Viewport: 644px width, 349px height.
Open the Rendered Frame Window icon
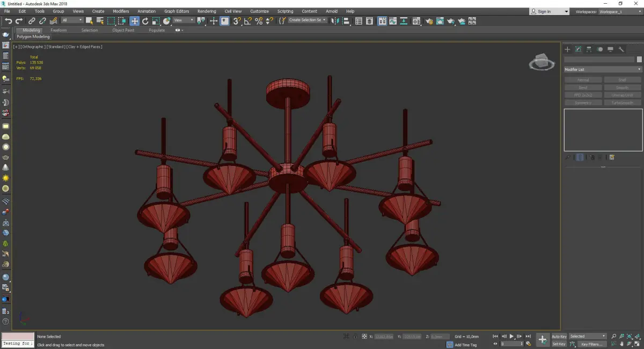click(440, 21)
